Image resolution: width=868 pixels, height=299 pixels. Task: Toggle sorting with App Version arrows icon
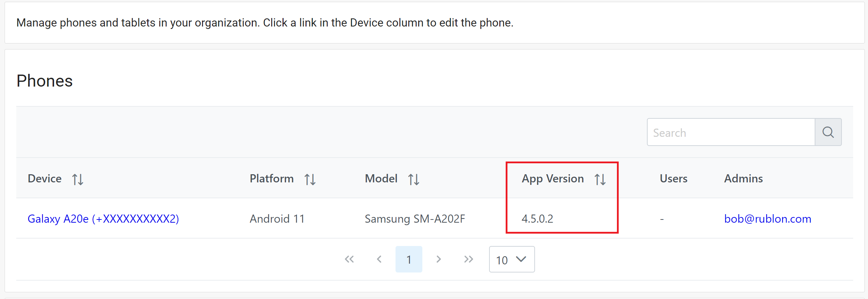[600, 179]
